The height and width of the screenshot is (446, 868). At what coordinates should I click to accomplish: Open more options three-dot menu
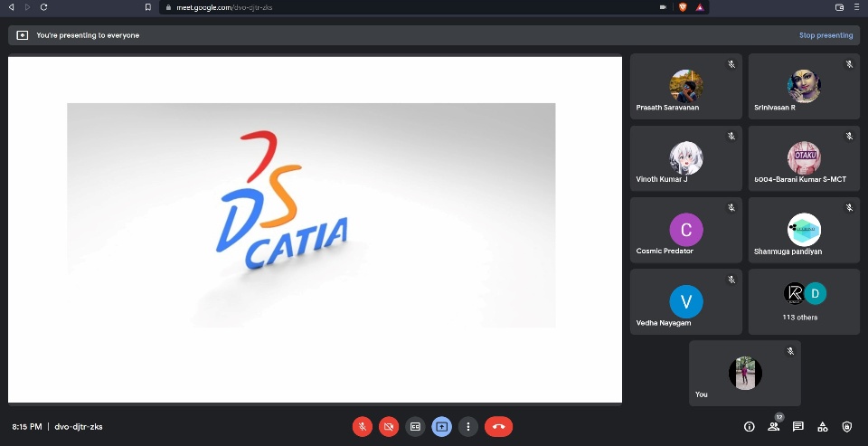tap(468, 427)
